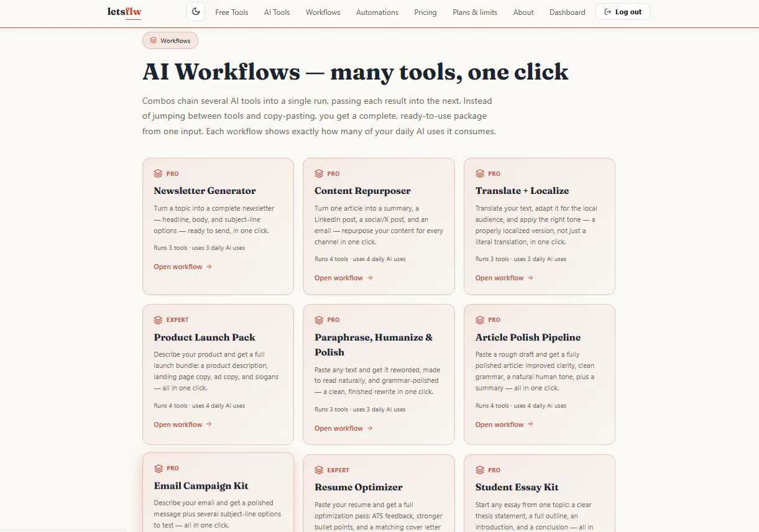Click 'Runs 4 tools' line on Content Repurposer

(360, 259)
